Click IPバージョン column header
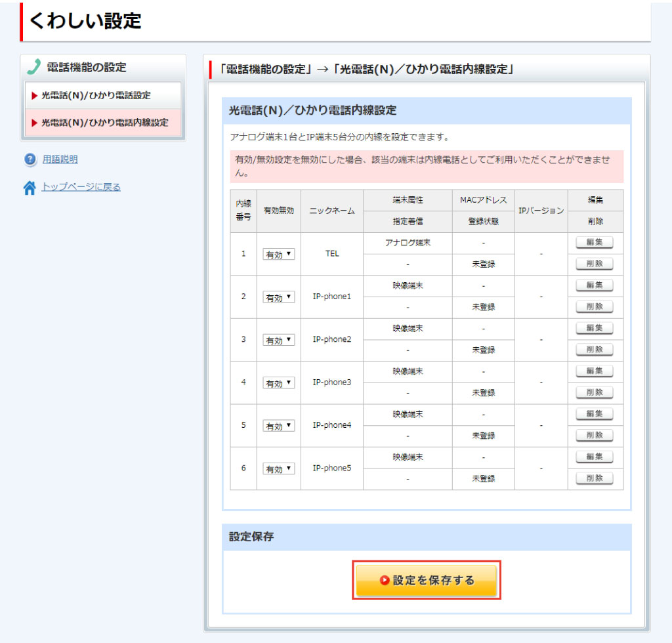672x643 pixels. click(541, 211)
